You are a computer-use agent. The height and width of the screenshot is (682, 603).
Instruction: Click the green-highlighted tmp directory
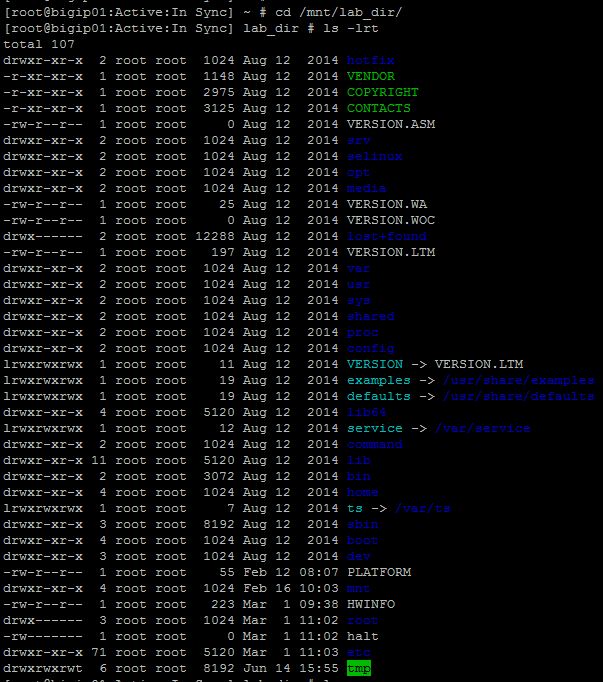click(x=358, y=668)
